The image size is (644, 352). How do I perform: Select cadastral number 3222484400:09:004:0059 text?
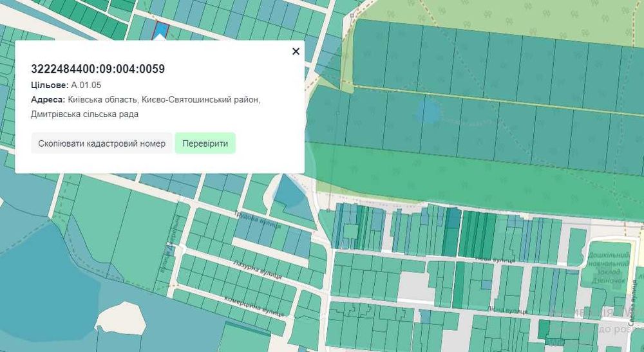[98, 69]
